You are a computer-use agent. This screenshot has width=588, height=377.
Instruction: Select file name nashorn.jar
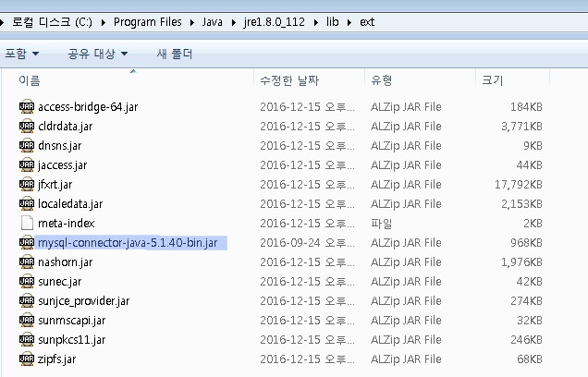pos(66,262)
